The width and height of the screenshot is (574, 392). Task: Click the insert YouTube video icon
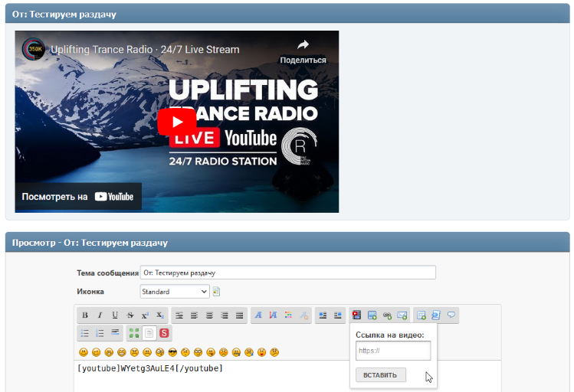coord(356,315)
